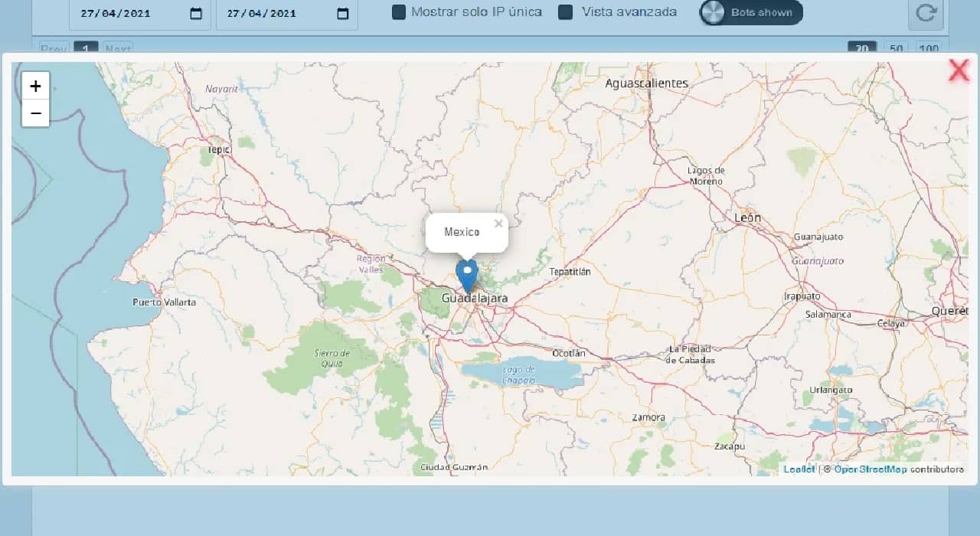
Task: Open the OpenStreetMap attribution link
Action: pyautogui.click(x=870, y=469)
